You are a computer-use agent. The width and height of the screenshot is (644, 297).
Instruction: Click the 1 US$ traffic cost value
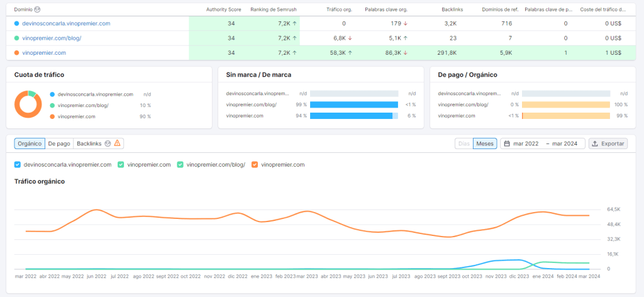613,53
